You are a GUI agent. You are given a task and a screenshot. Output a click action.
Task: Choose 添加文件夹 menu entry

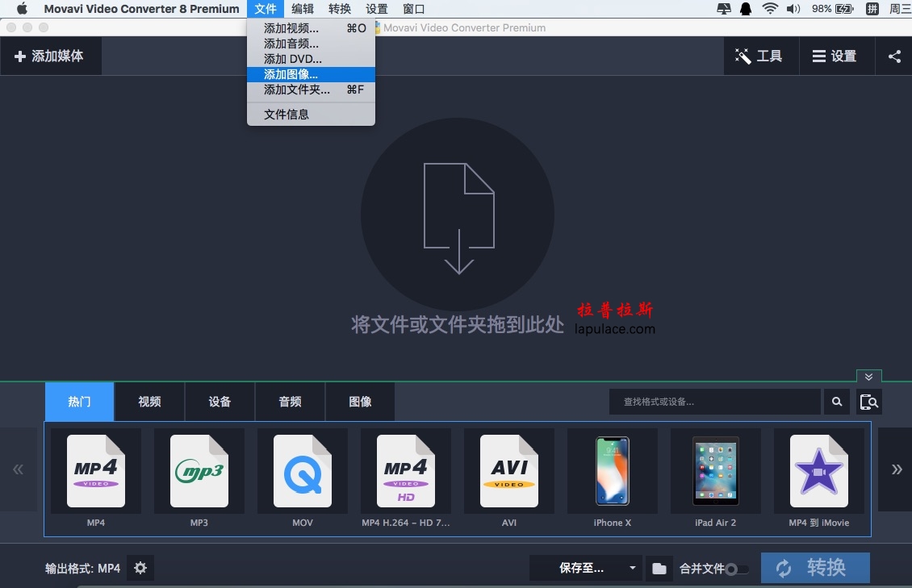pos(312,90)
